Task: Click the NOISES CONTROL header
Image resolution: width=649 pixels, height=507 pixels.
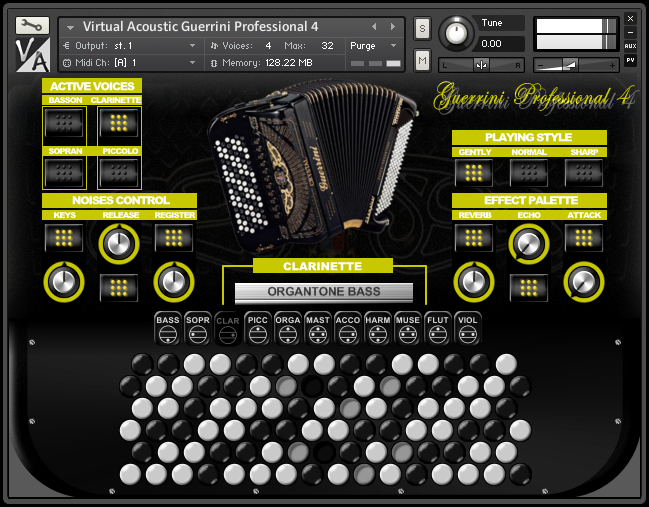Action: [x=120, y=200]
